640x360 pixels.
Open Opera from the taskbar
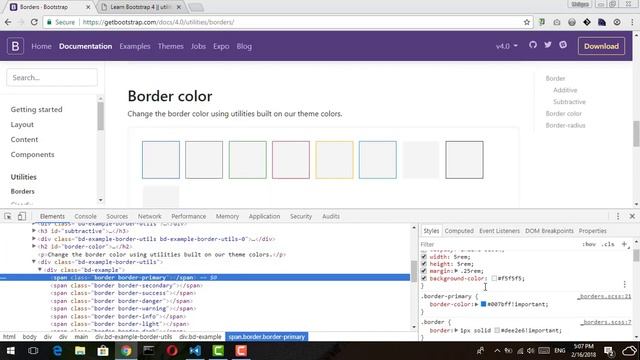tap(172, 351)
